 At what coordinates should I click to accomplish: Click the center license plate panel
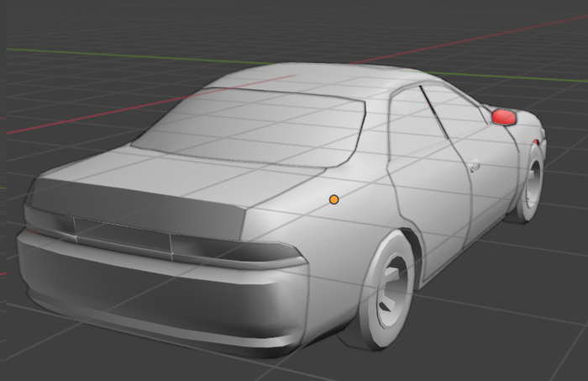(122, 234)
